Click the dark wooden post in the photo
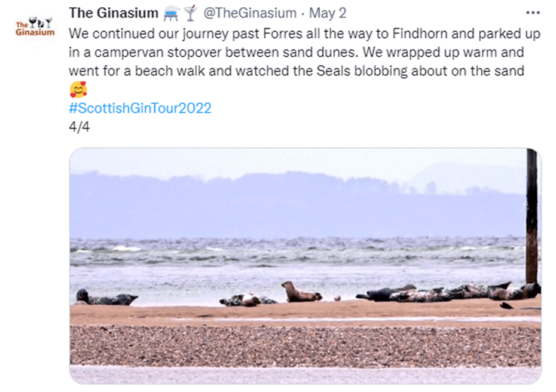556x392 pixels. tap(531, 215)
